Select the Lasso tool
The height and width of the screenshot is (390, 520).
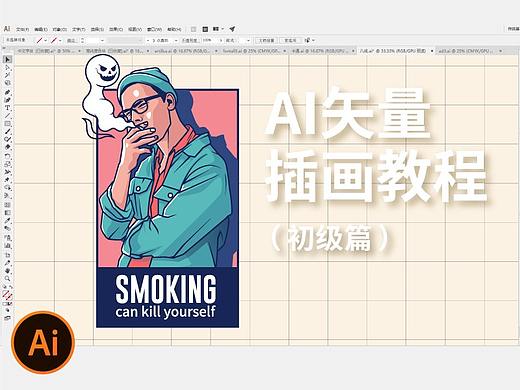[x=7, y=83]
